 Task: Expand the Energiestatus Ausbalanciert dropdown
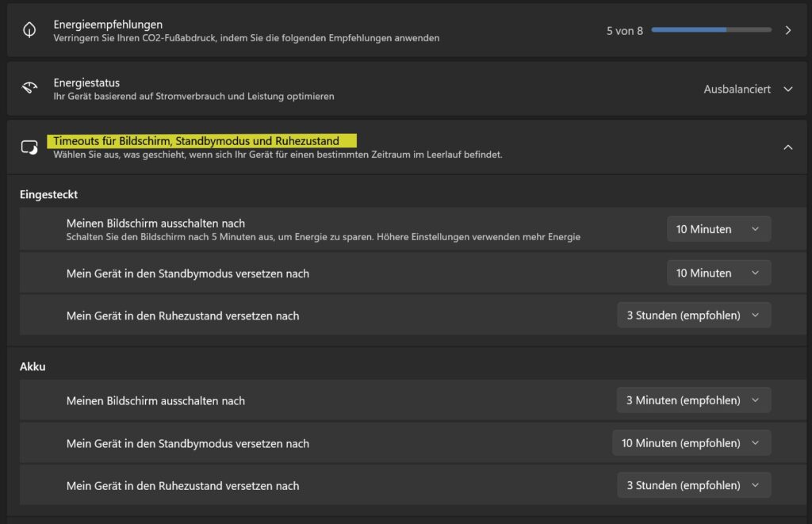point(749,89)
